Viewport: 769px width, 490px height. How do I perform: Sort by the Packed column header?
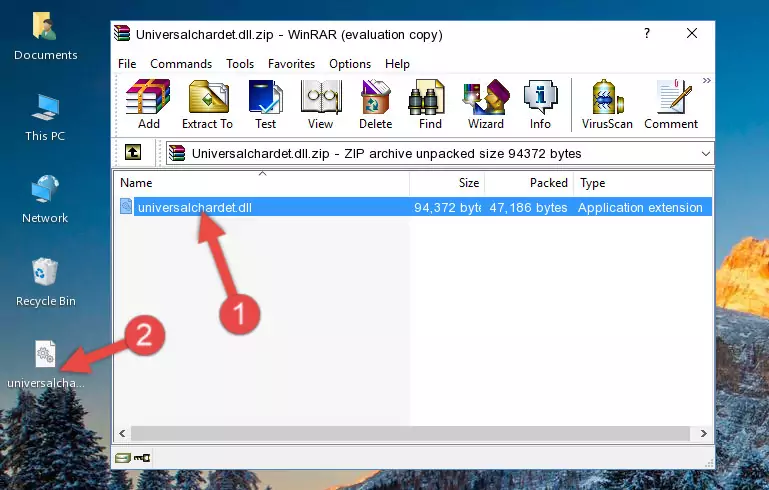pyautogui.click(x=529, y=183)
